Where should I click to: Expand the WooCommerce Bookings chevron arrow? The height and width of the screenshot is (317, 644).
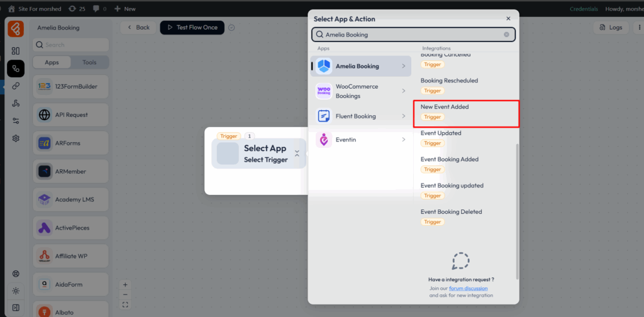coord(404,91)
